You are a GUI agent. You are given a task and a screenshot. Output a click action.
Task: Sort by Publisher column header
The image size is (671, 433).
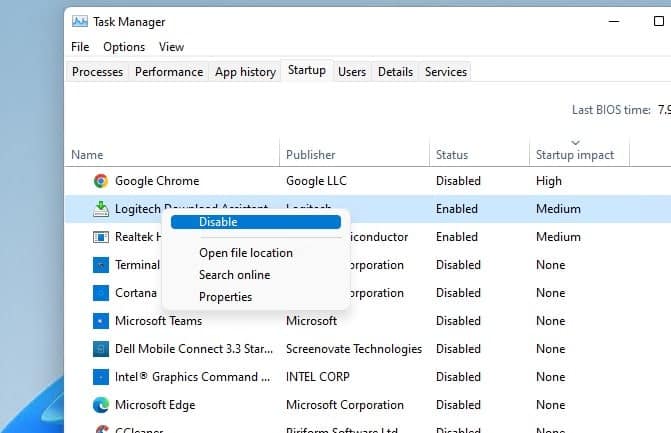(311, 155)
